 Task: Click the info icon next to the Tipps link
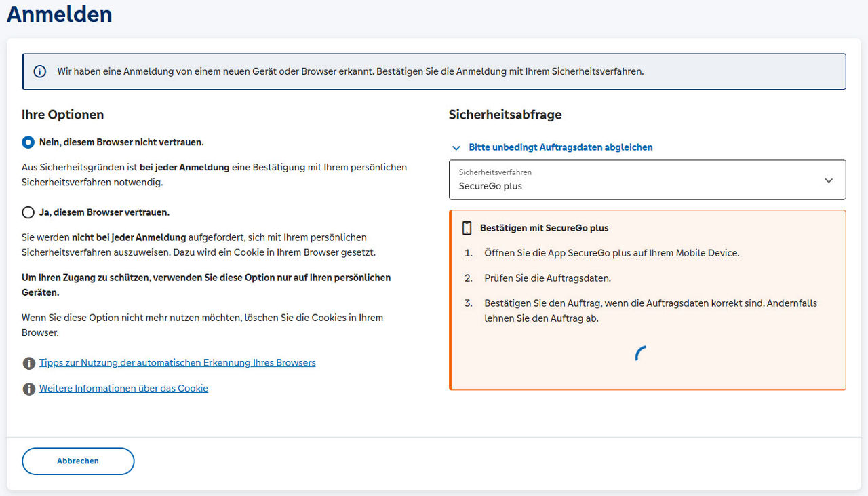point(28,363)
